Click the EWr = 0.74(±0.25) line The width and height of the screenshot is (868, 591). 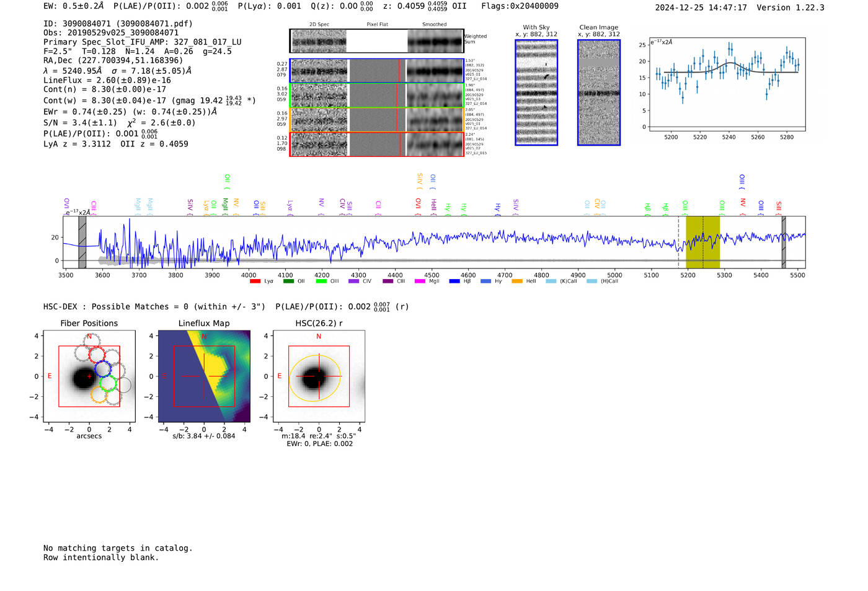[130, 112]
